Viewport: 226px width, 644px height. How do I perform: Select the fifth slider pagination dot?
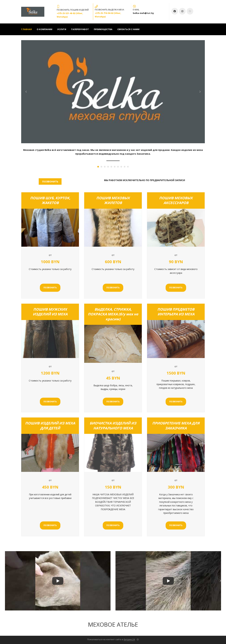coord(111,167)
